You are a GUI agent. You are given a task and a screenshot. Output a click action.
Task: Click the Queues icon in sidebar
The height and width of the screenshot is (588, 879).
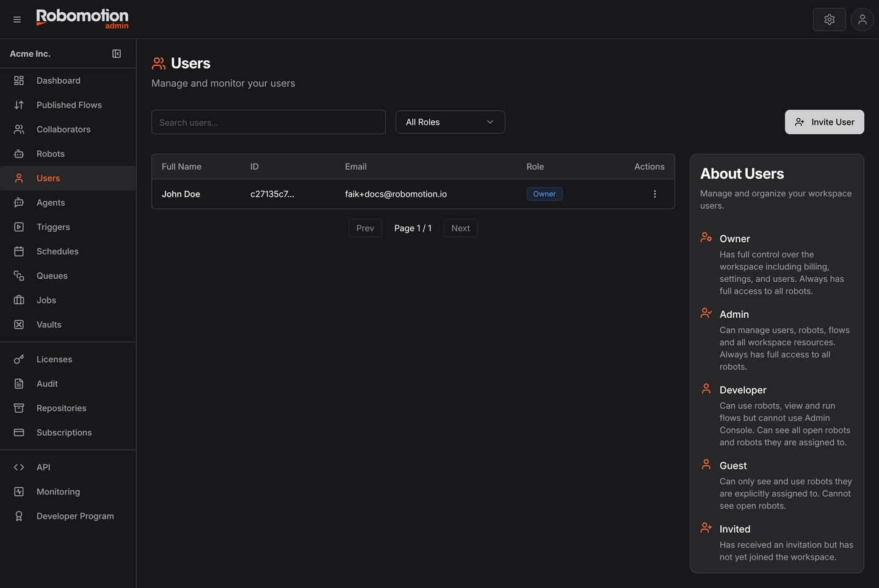[19, 276]
